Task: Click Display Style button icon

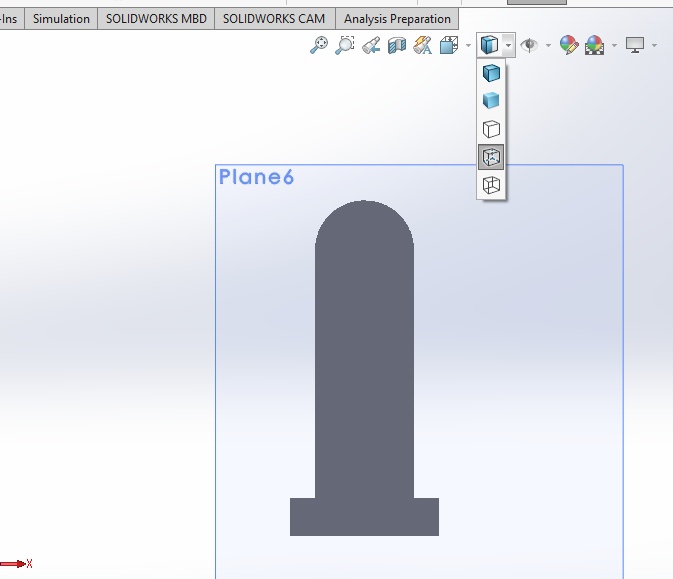Action: [489, 45]
